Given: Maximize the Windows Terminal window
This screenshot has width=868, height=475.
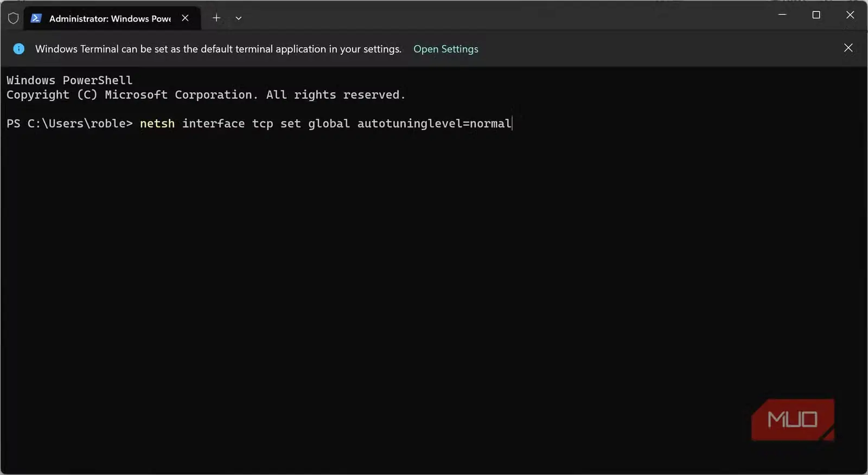Looking at the screenshot, I should pos(816,15).
